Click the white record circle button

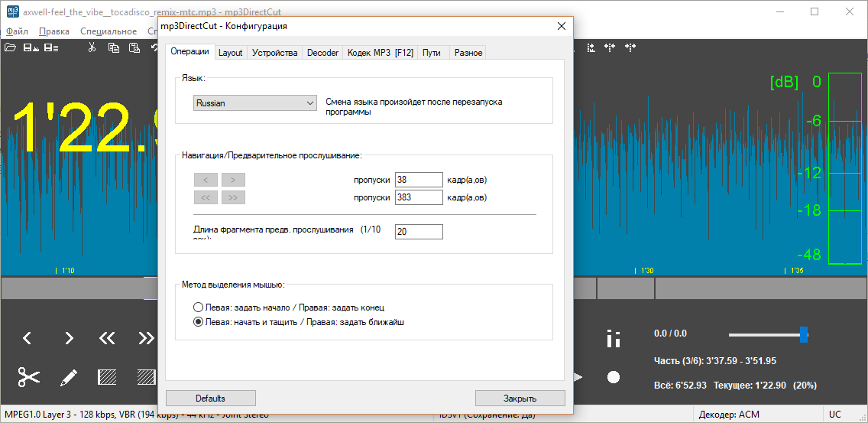coord(613,377)
